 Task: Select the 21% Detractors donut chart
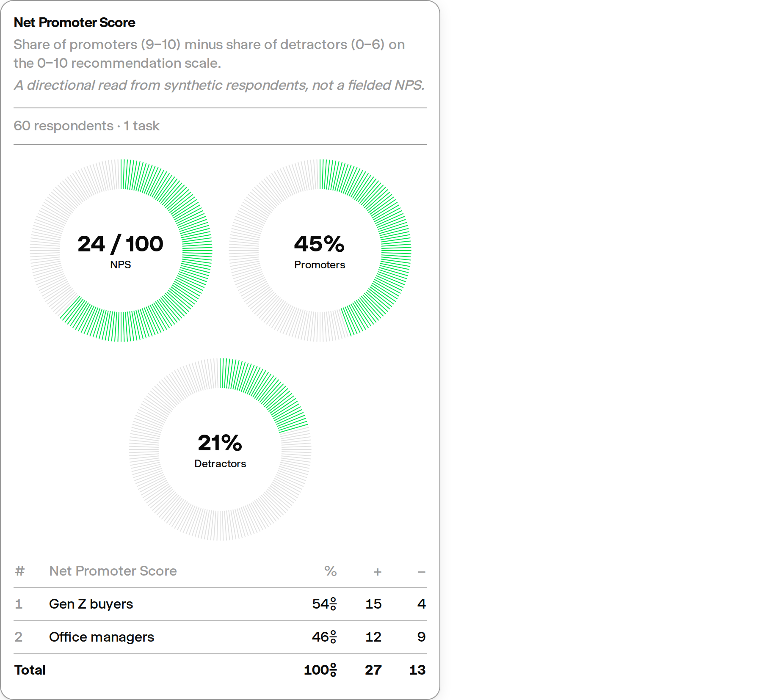click(x=220, y=449)
